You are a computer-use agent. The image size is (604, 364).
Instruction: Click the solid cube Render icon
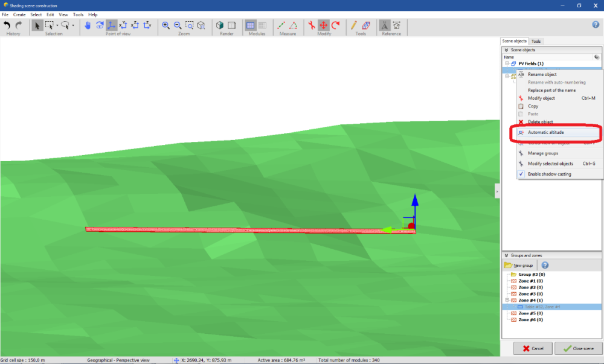[x=220, y=25]
